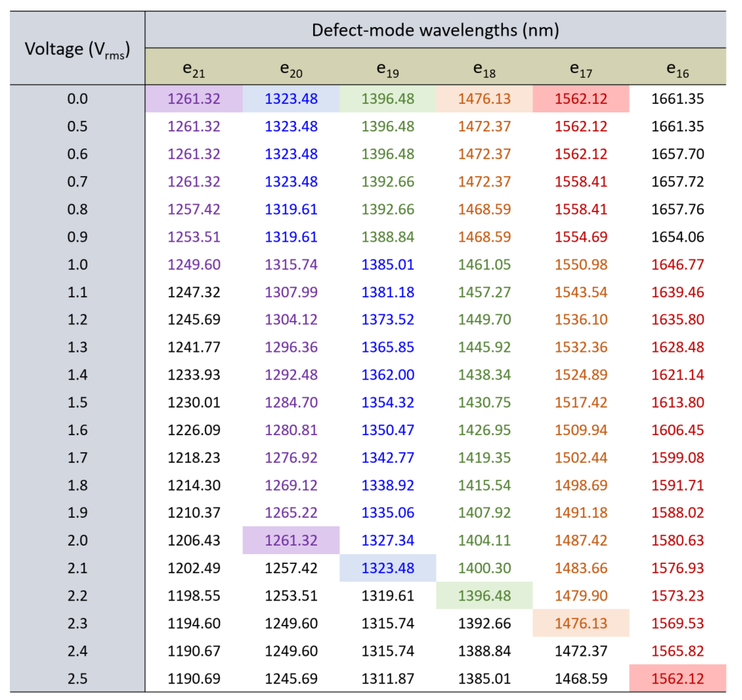Viewport: 742px width, 700px height.
Task: Select the e17 column header
Action: click(x=581, y=69)
